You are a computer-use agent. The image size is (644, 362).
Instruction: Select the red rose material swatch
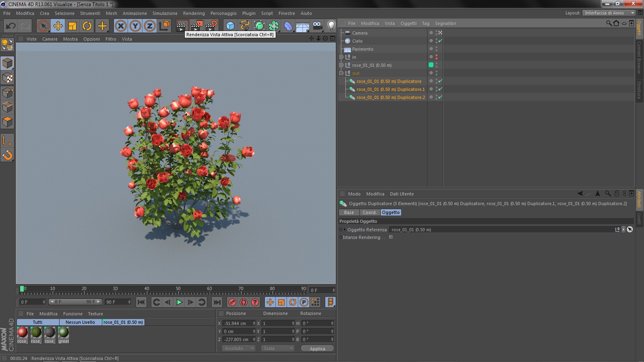(23, 333)
